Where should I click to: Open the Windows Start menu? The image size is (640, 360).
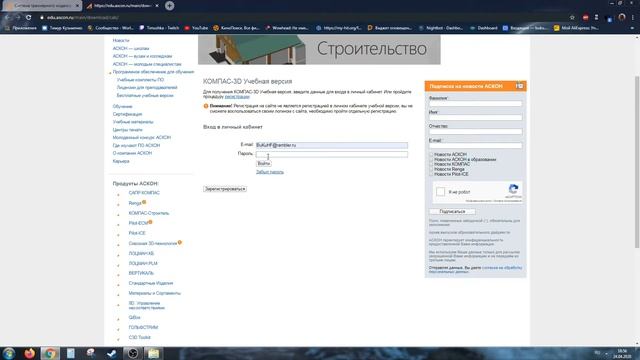[x=9, y=353]
